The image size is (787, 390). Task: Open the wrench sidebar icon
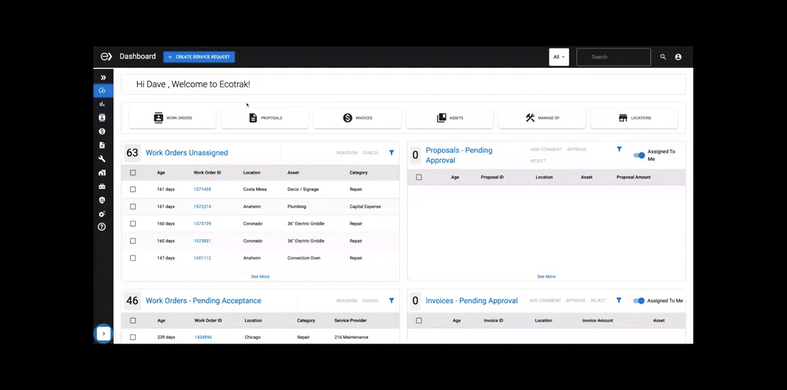pos(102,159)
